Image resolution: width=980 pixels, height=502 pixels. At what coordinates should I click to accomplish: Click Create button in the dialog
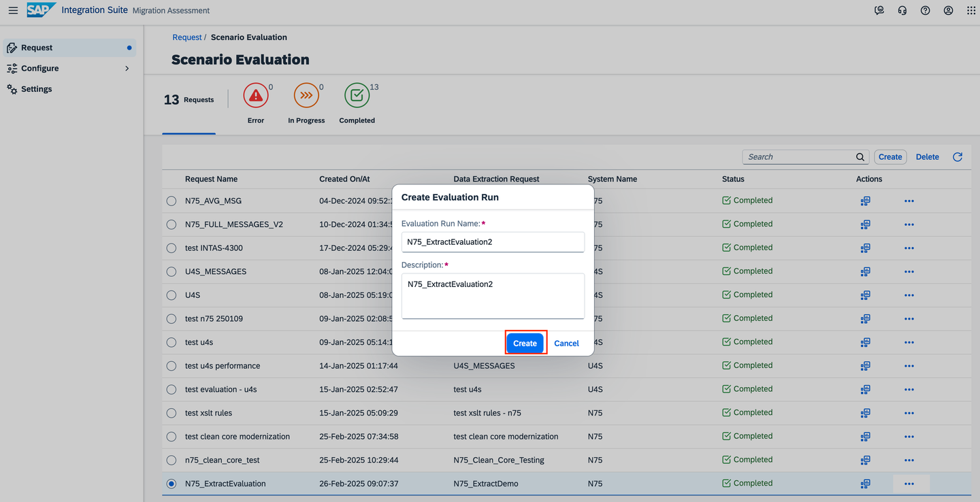pos(525,344)
